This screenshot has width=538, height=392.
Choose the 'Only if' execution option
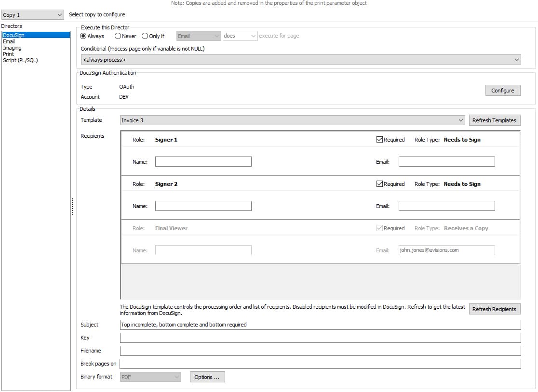(x=145, y=36)
